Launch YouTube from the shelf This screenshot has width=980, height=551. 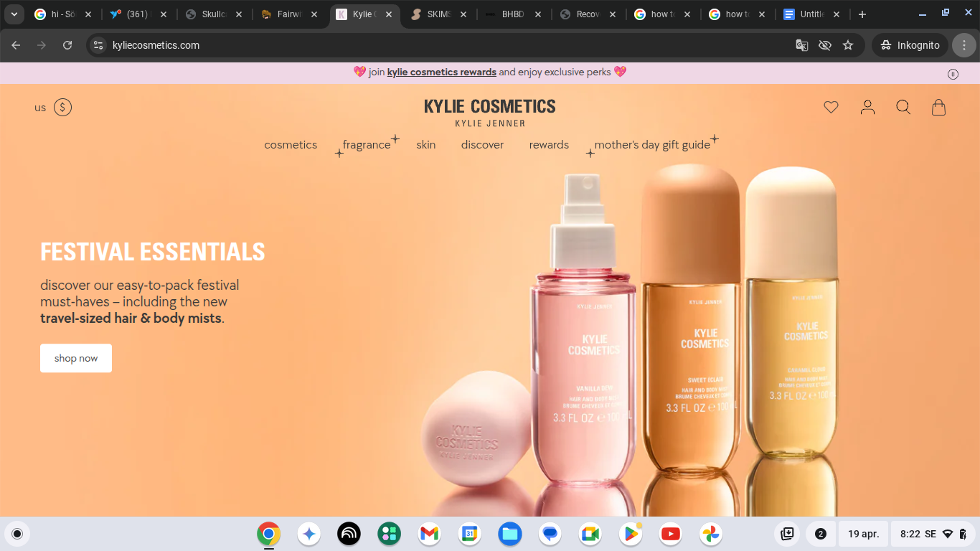[671, 534]
